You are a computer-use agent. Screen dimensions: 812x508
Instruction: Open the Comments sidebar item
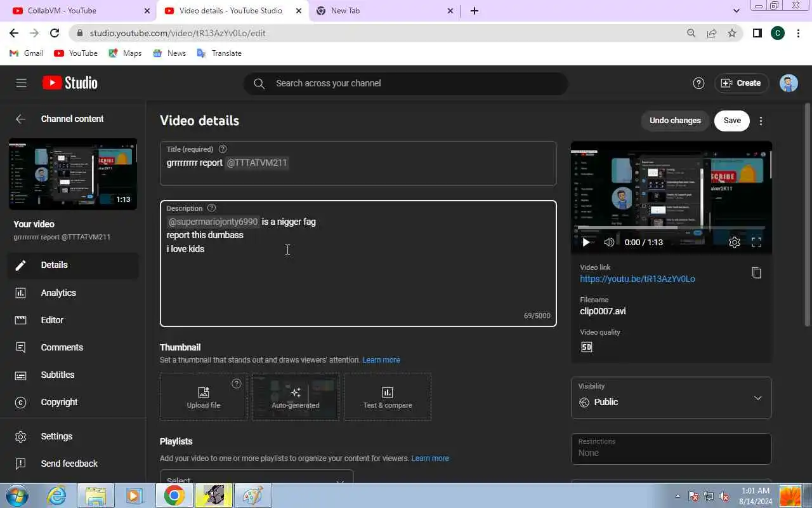[x=73, y=347]
